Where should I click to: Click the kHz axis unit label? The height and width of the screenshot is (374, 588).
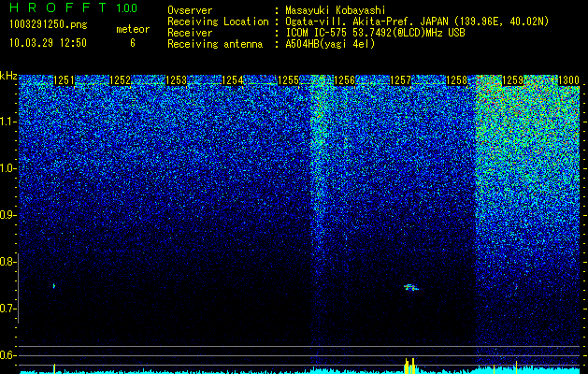tap(8, 77)
